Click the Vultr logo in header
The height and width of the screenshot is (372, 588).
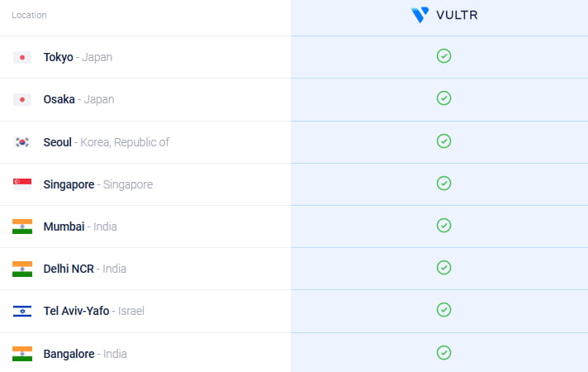(443, 15)
